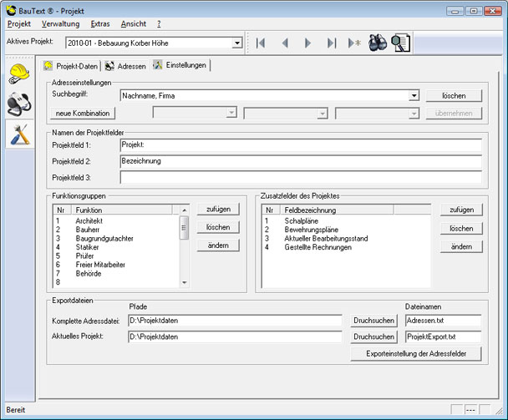The image size is (508, 420).
Task: Expand the Aktives Projekt dropdown
Action: click(237, 43)
